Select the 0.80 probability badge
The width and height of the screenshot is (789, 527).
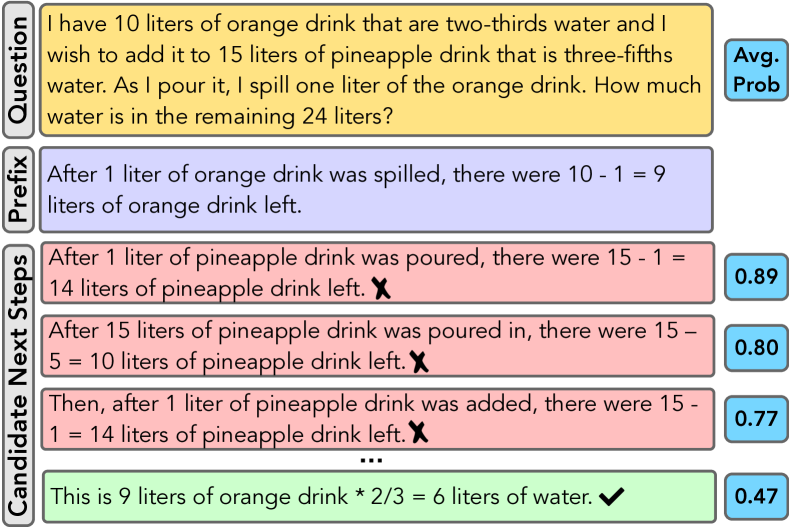tap(756, 348)
